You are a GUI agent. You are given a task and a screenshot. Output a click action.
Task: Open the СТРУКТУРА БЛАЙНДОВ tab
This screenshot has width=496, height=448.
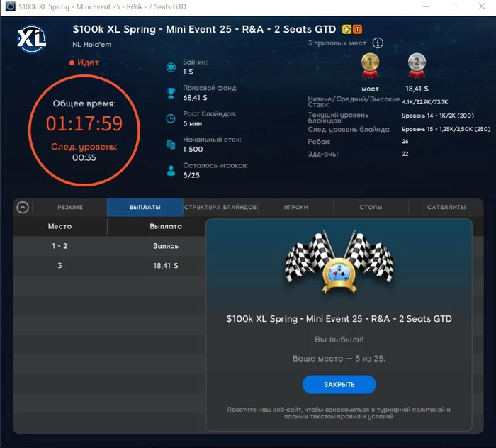(x=220, y=207)
